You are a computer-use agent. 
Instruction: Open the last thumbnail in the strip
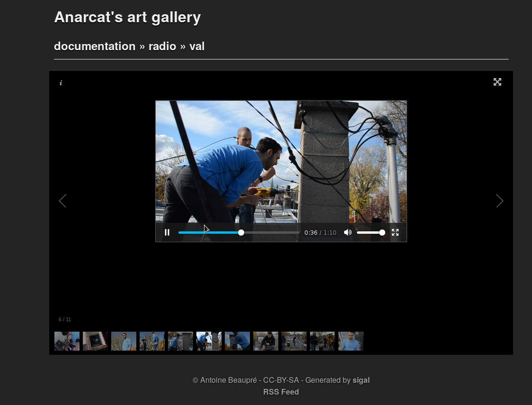tap(351, 341)
